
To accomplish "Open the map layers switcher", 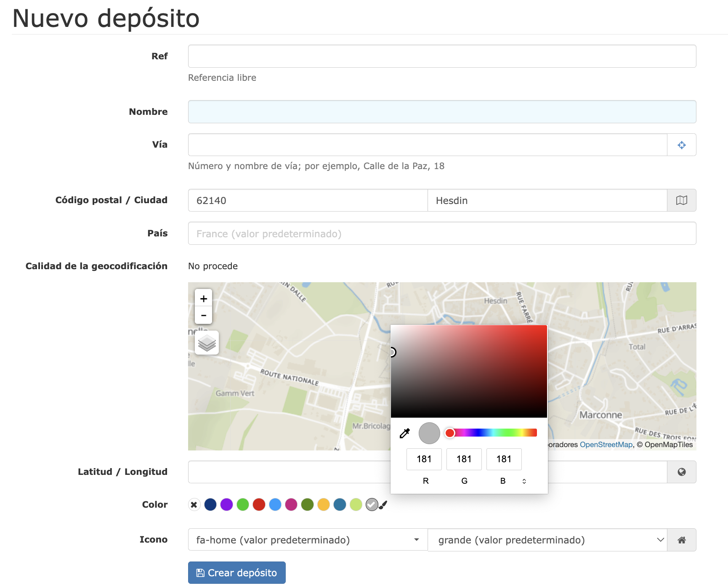I will 207,343.
